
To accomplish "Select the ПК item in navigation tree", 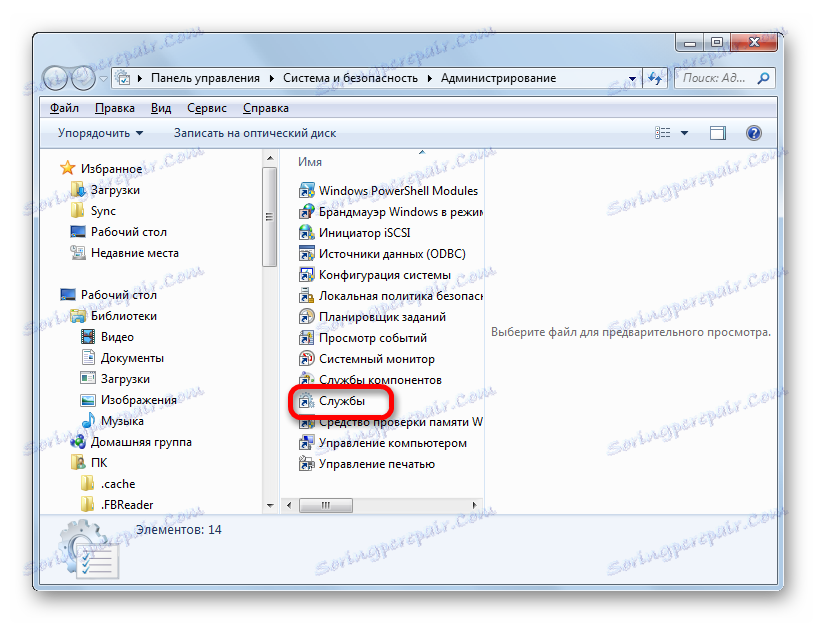I will (x=89, y=463).
